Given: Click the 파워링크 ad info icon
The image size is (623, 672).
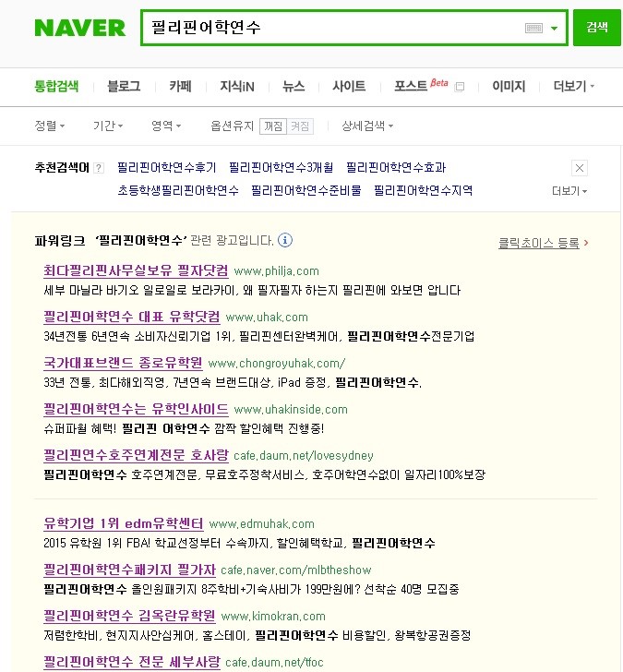Looking at the screenshot, I should 285,240.
